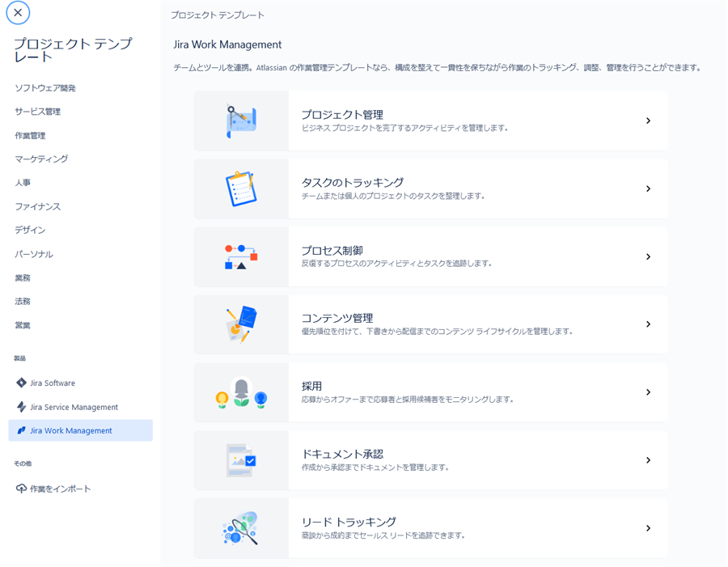Select 法務 category in sidebar

tap(23, 302)
